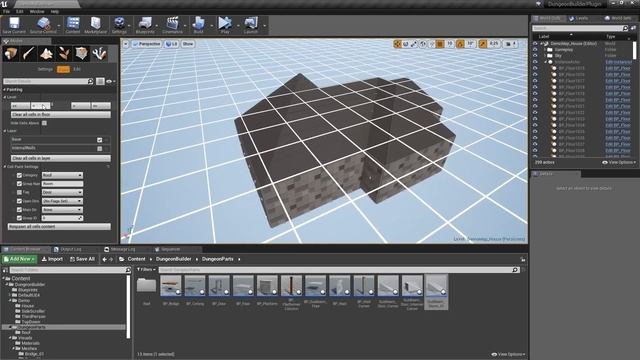The width and height of the screenshot is (640, 360).
Task: Toggle visibility of the Sky folder
Action: click(x=535, y=56)
